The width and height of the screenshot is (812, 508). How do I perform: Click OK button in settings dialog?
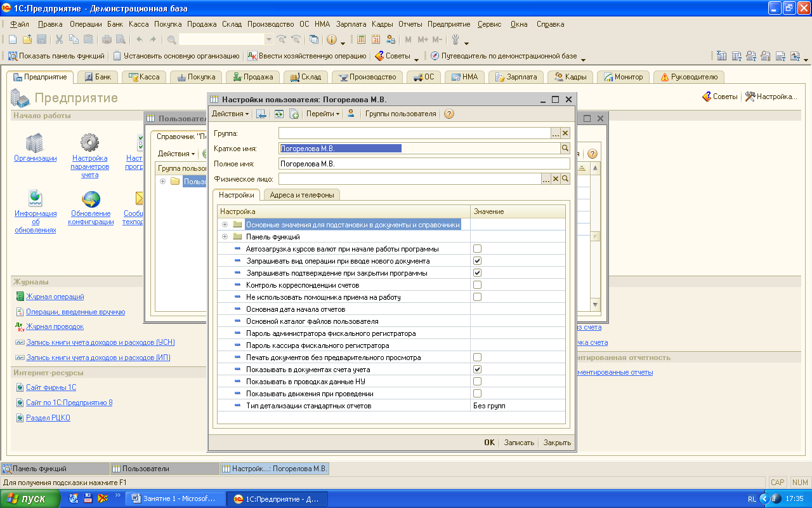(489, 443)
